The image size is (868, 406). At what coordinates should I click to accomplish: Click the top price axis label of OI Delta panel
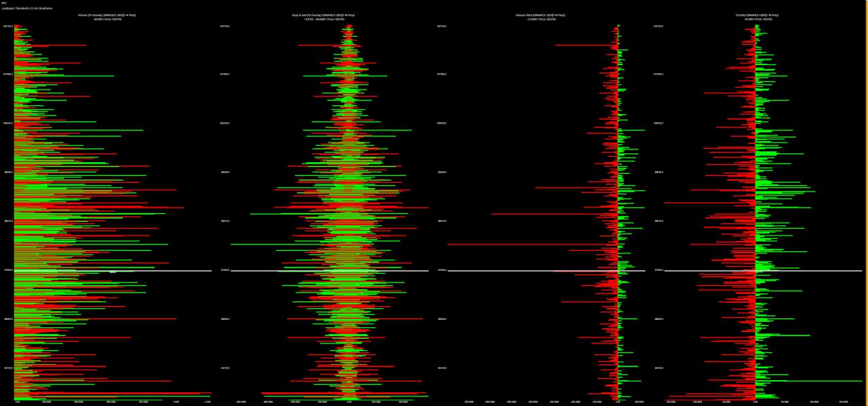click(658, 26)
